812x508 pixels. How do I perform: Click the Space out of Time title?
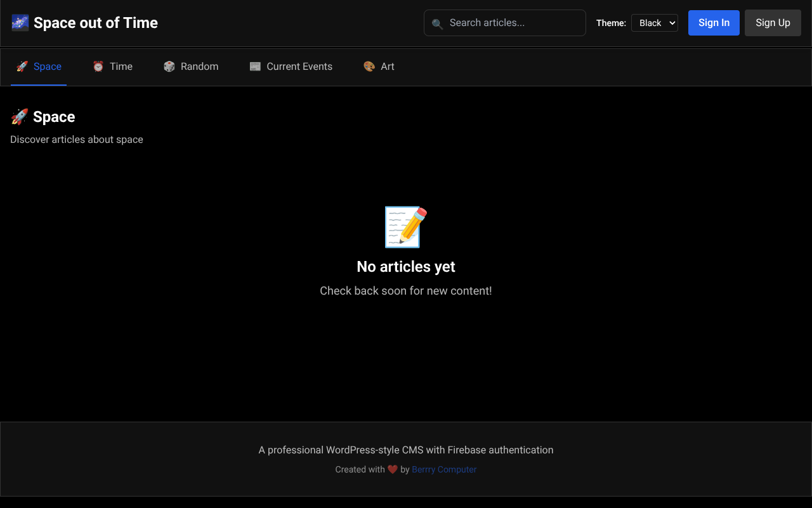pyautogui.click(x=96, y=22)
